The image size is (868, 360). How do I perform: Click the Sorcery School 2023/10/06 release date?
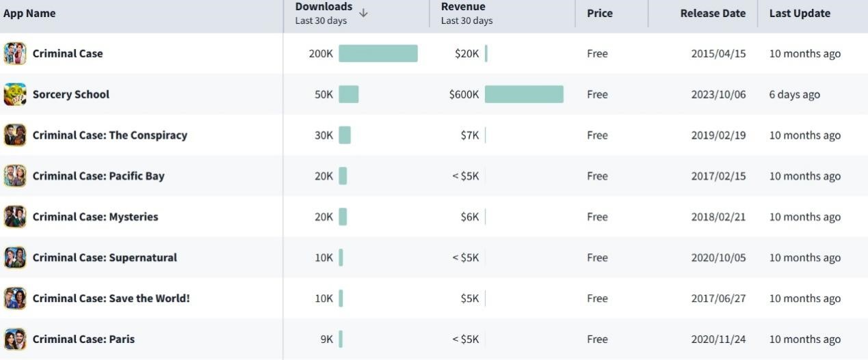pos(718,94)
